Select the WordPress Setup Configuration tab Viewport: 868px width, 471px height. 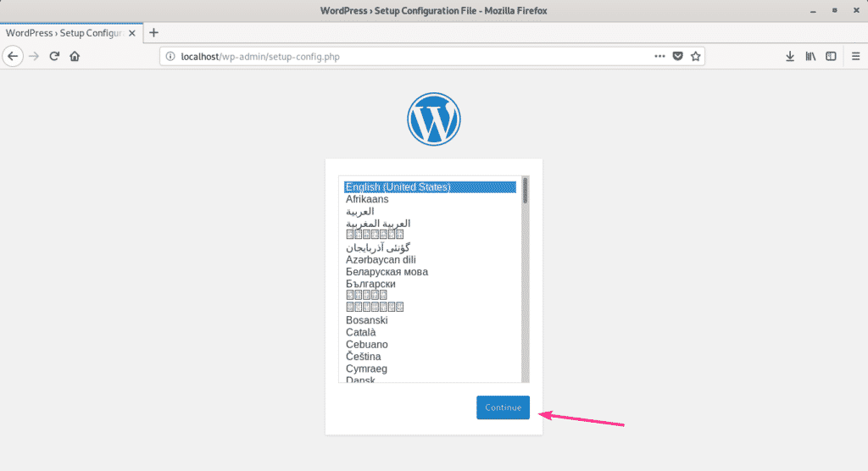[x=71, y=33]
